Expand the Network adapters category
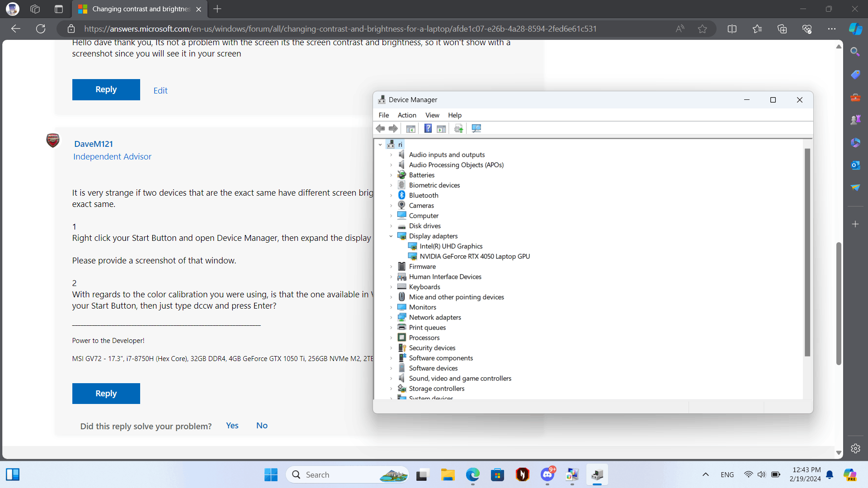This screenshot has height=488, width=868. (391, 318)
